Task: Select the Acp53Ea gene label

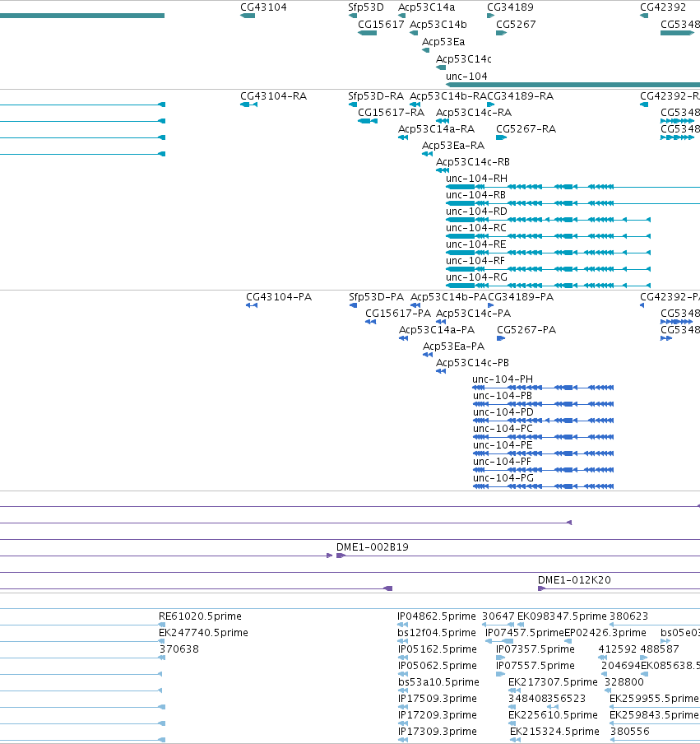Action: click(443, 42)
